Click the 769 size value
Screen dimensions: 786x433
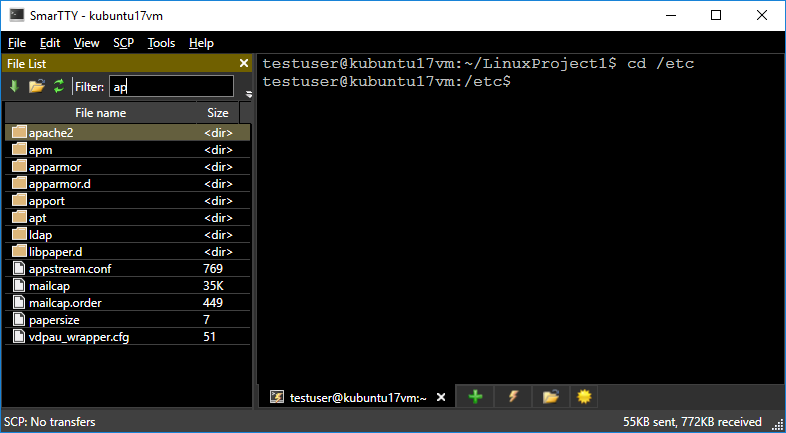point(213,269)
